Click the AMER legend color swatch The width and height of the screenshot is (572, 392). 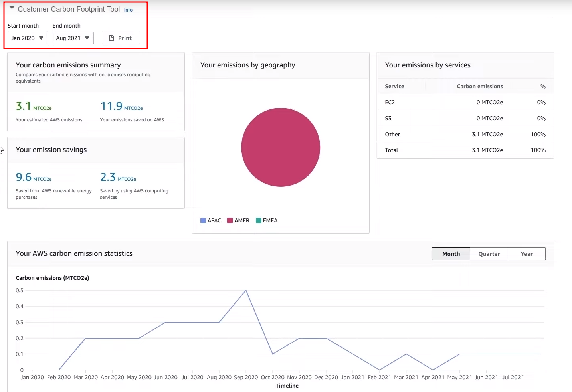click(230, 220)
